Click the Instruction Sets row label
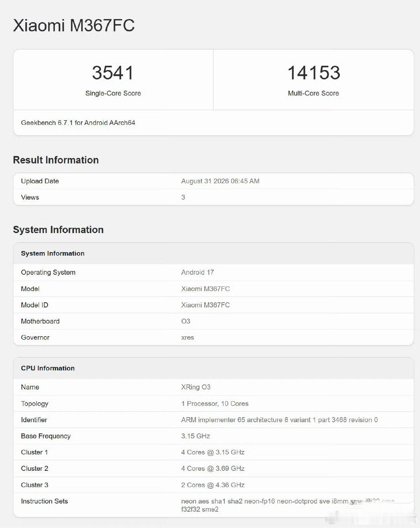The image size is (420, 528). click(x=44, y=501)
